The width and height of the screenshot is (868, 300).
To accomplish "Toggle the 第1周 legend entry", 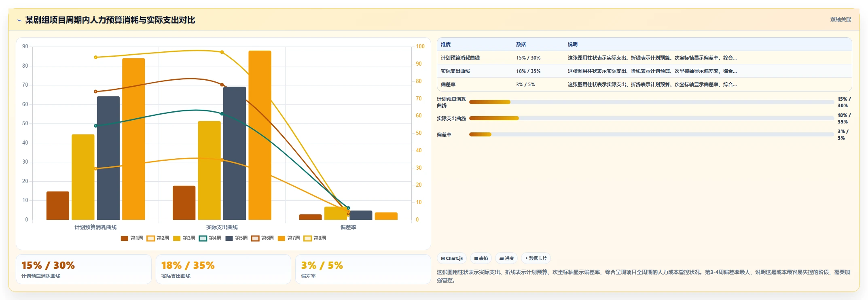I will [132, 238].
